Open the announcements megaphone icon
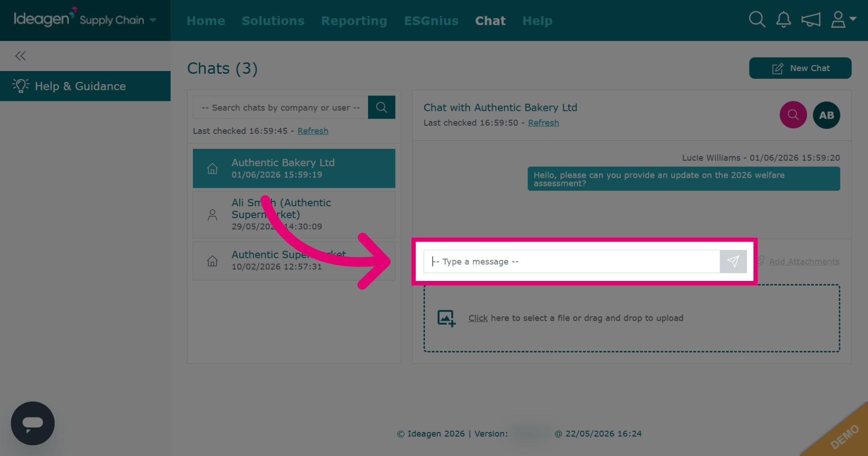Image resolution: width=868 pixels, height=456 pixels. point(811,19)
